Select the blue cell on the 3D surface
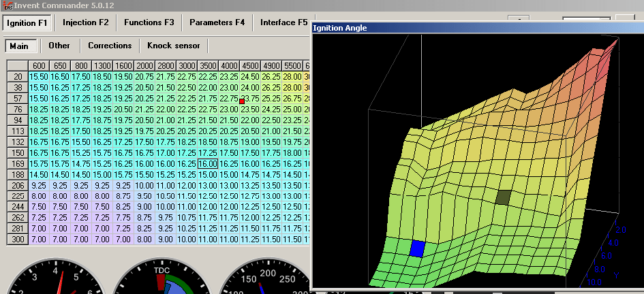This screenshot has width=644, height=294. [416, 248]
